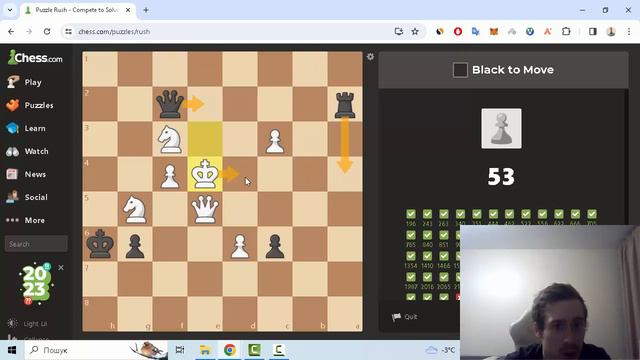Click the highlighted e3 square

[205, 139]
